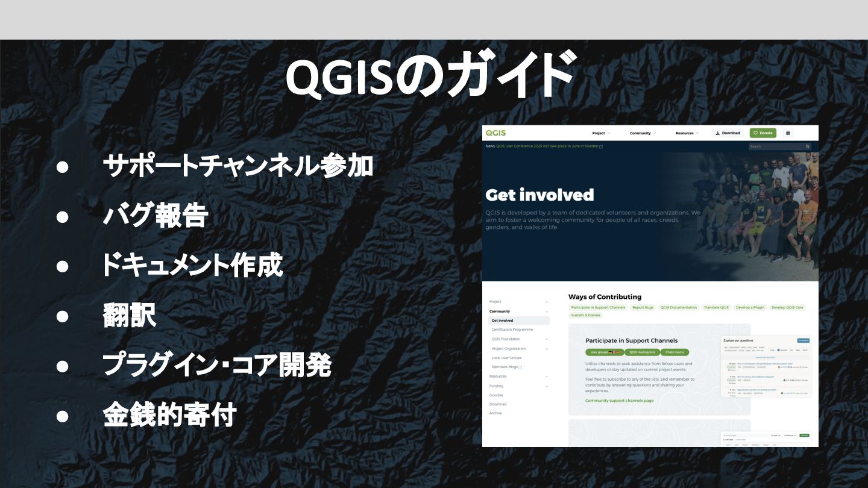
Task: Click the ドキュメント作成 bullet text
Action: coord(192,266)
